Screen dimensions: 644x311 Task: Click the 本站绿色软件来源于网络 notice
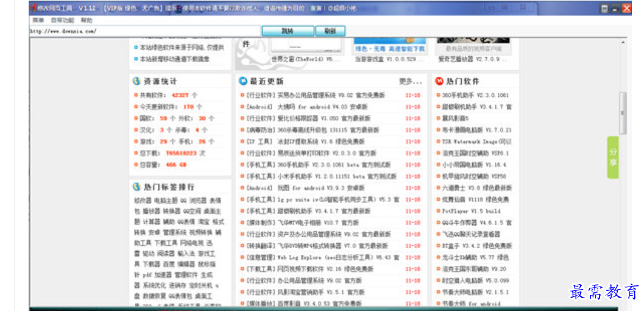tap(182, 48)
